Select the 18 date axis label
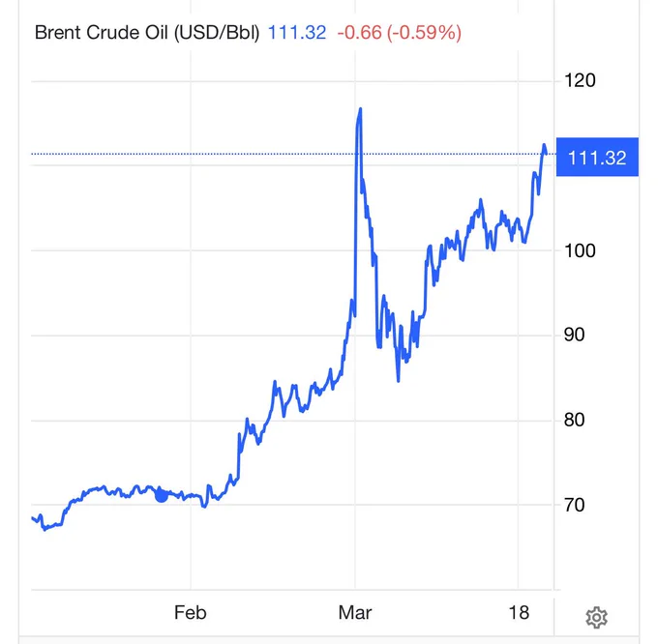The height and width of the screenshot is (644, 658). pos(520,612)
